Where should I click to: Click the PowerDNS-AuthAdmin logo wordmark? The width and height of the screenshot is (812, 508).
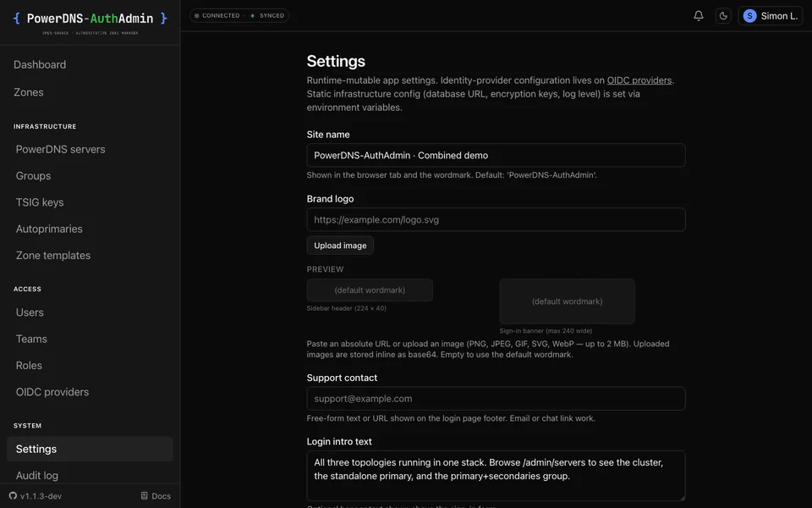(91, 19)
